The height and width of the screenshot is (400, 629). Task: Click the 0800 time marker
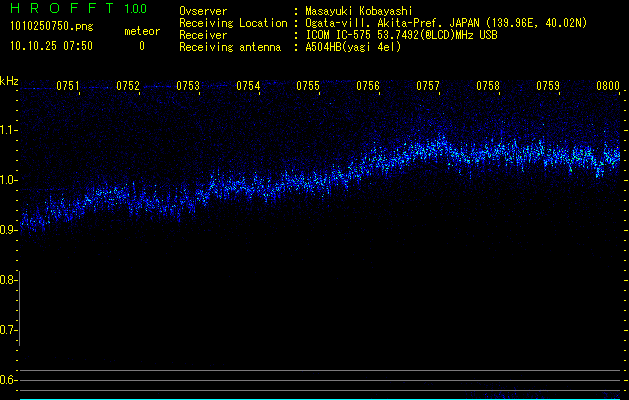607,86
